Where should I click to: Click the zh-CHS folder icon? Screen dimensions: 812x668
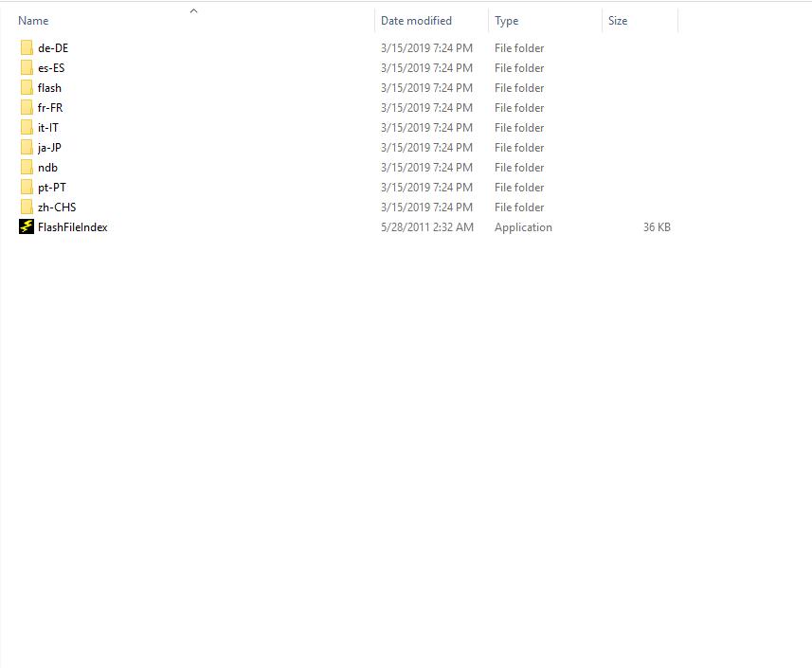tap(27, 208)
